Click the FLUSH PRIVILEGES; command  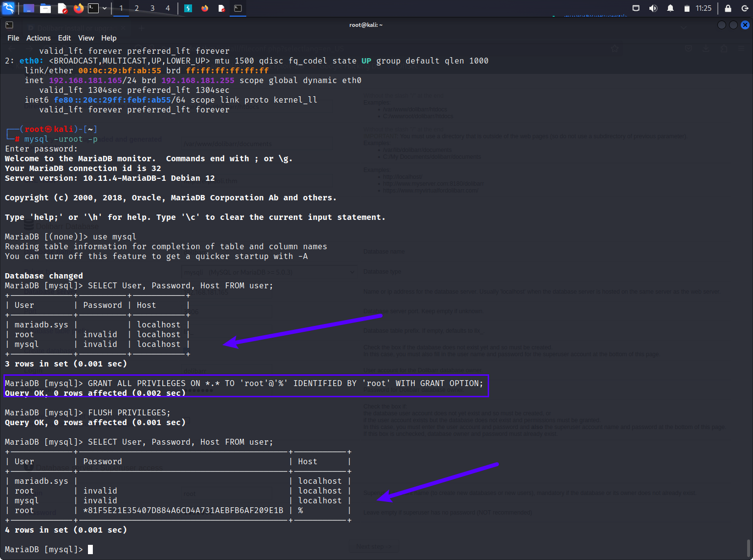tap(129, 412)
